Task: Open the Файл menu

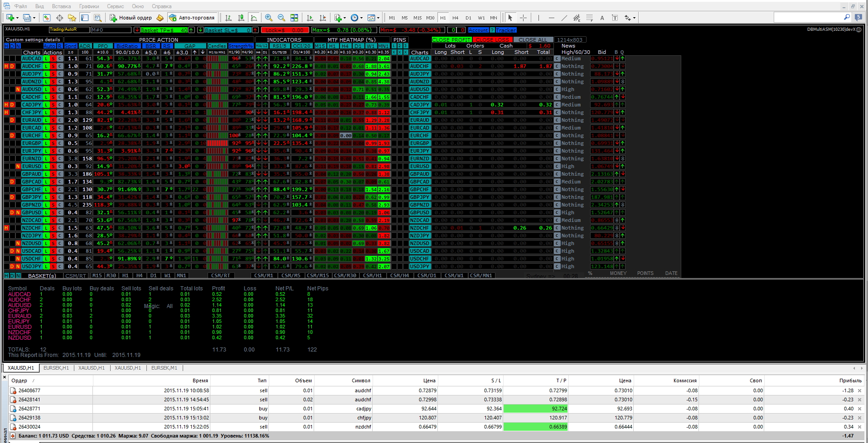Action: click(21, 6)
